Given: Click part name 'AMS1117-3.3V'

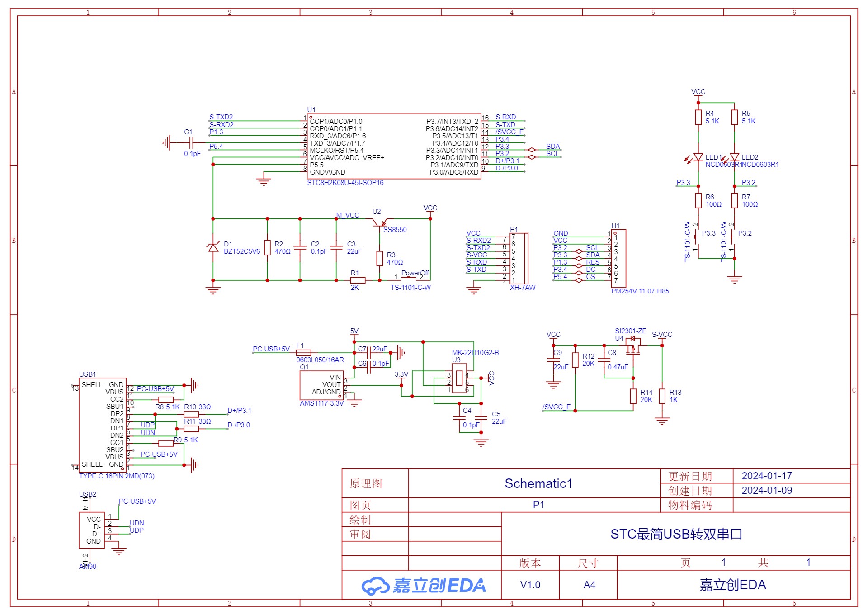Looking at the screenshot, I should click(x=321, y=403).
